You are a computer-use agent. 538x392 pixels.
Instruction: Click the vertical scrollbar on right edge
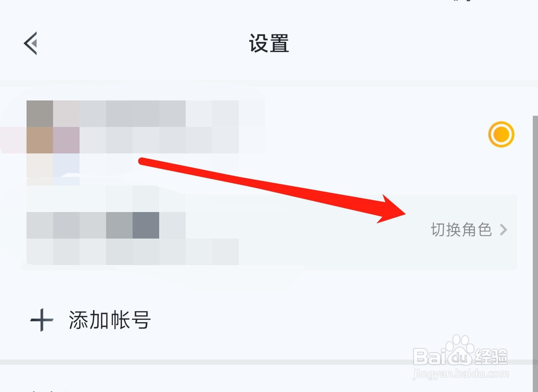(x=535, y=254)
